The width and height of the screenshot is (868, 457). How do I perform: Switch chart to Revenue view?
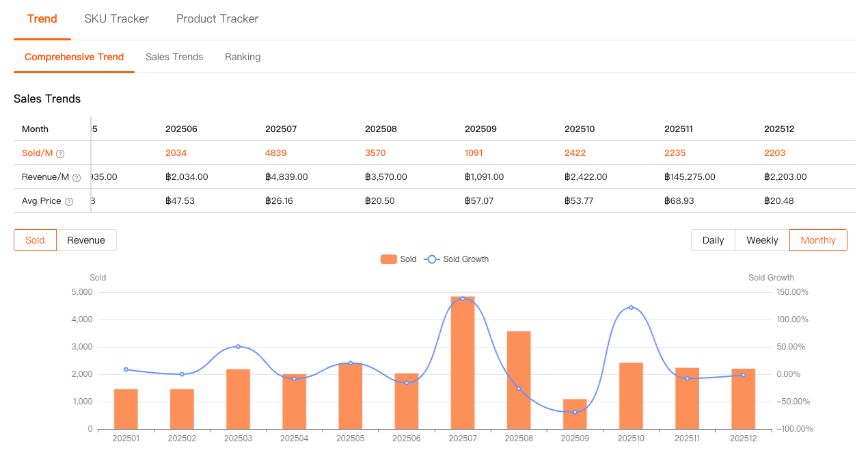click(86, 240)
